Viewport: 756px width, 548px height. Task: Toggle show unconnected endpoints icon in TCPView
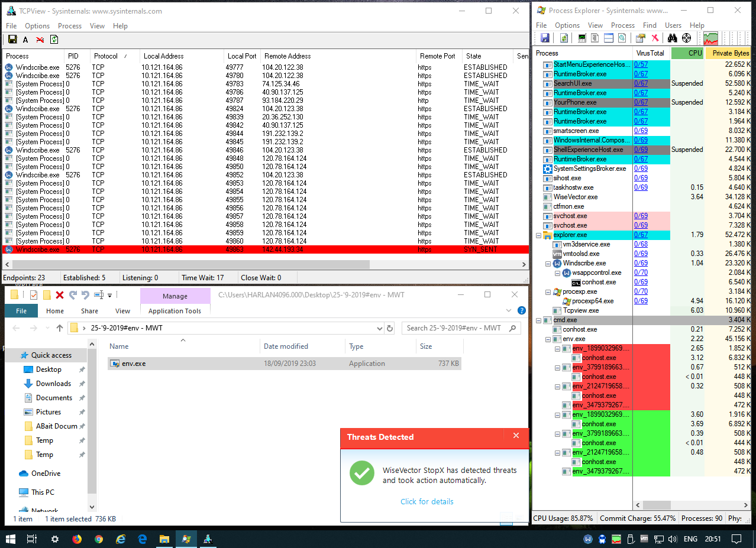(40, 40)
